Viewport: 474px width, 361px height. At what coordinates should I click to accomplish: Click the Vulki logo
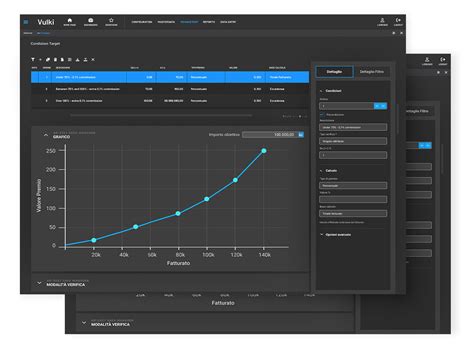46,22
